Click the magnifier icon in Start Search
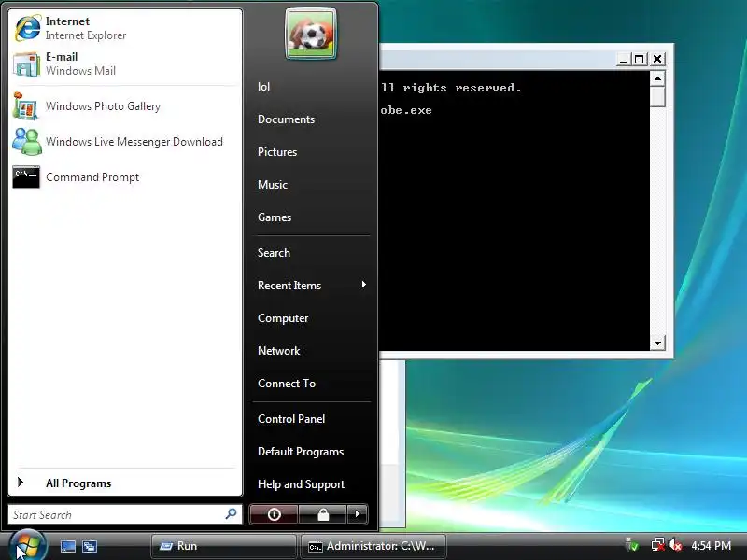 [x=231, y=514]
